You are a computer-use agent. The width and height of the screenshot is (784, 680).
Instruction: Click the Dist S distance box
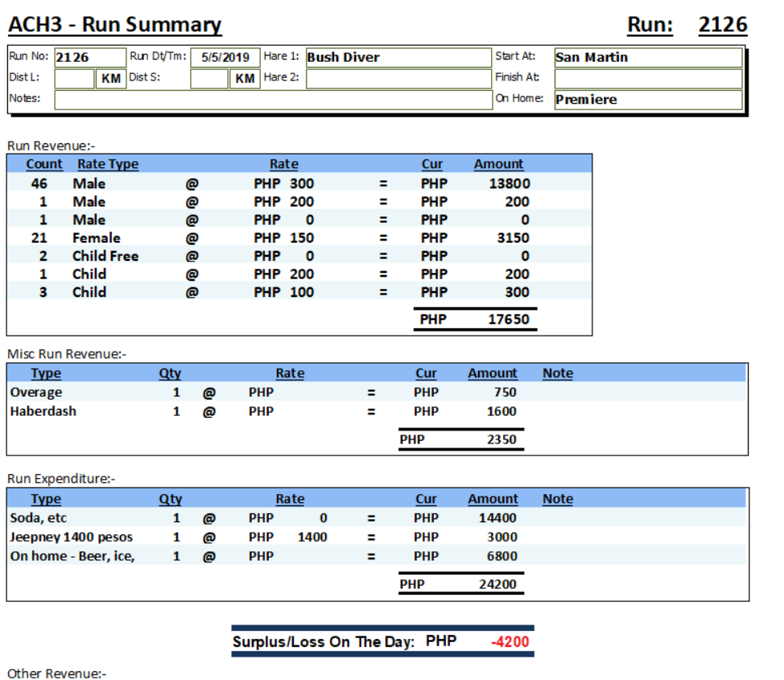coord(209,79)
